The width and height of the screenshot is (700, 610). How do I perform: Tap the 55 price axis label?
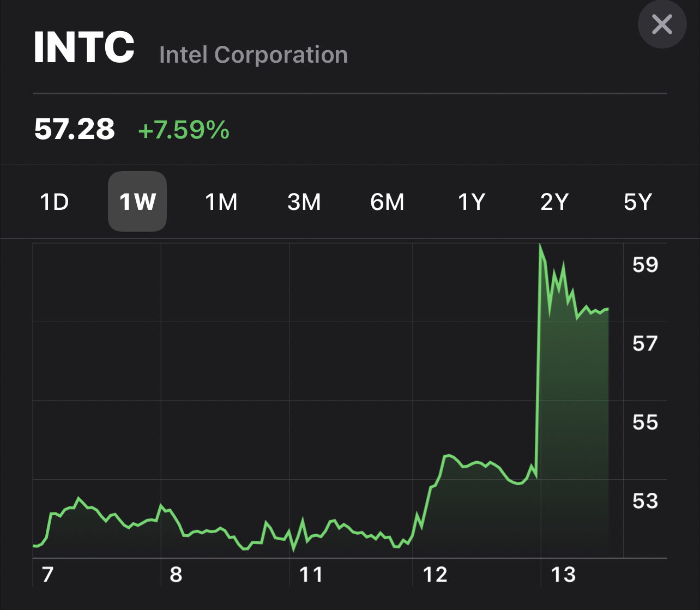645,422
